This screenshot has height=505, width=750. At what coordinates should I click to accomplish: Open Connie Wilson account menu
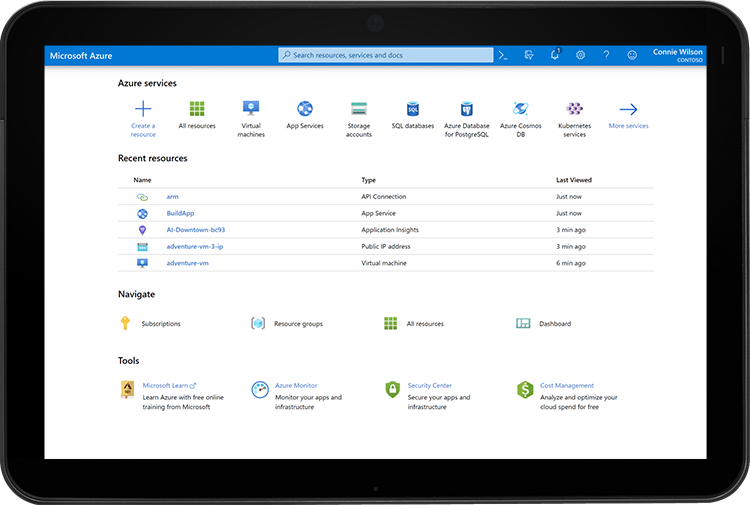pyautogui.click(x=677, y=55)
